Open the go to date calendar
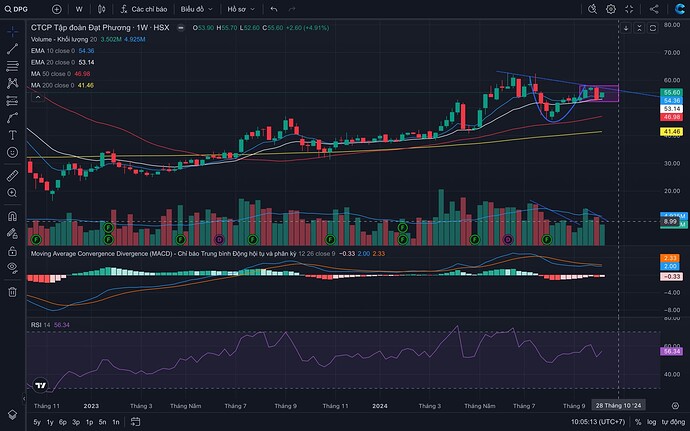This screenshot has width=690, height=431. (x=136, y=422)
